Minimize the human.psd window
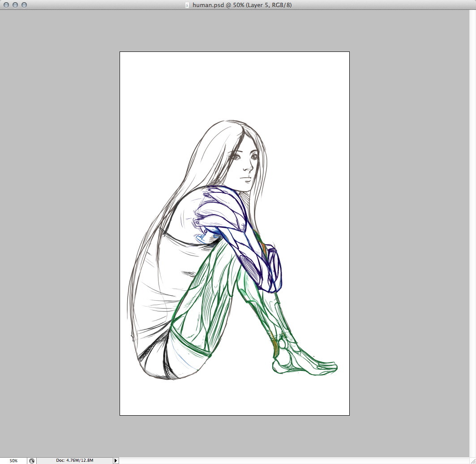 pos(15,5)
